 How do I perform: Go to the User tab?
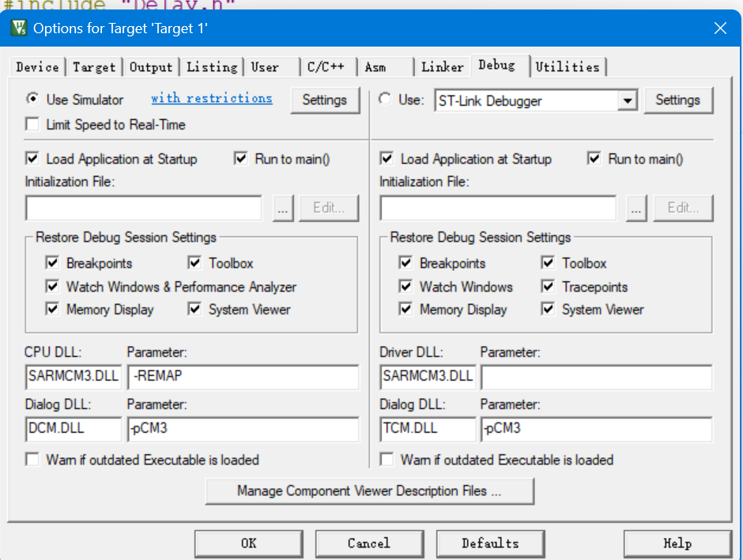pos(272,67)
